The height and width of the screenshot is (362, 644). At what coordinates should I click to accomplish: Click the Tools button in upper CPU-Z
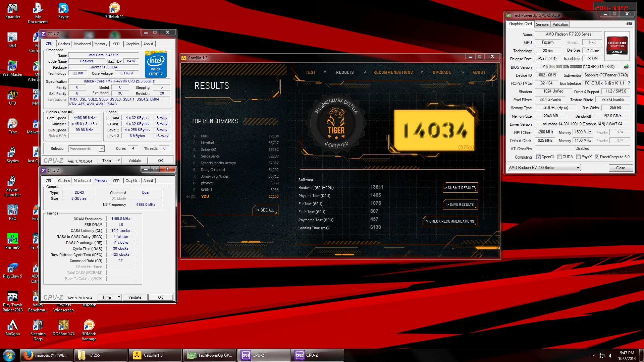pos(107,161)
